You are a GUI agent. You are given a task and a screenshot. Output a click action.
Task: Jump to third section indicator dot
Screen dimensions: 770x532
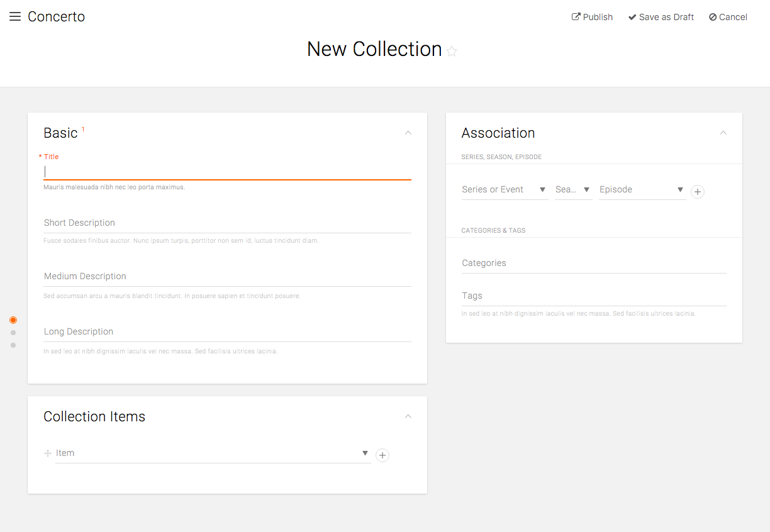[13, 345]
